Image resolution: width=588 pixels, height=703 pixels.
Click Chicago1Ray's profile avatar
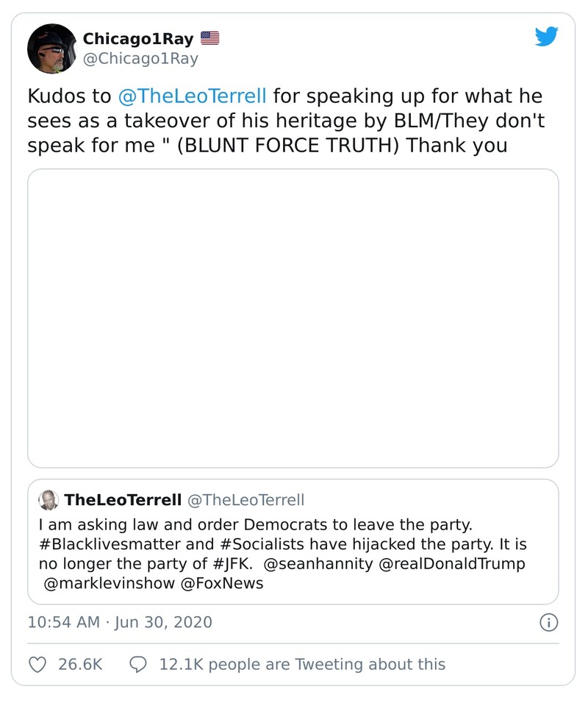point(52,49)
